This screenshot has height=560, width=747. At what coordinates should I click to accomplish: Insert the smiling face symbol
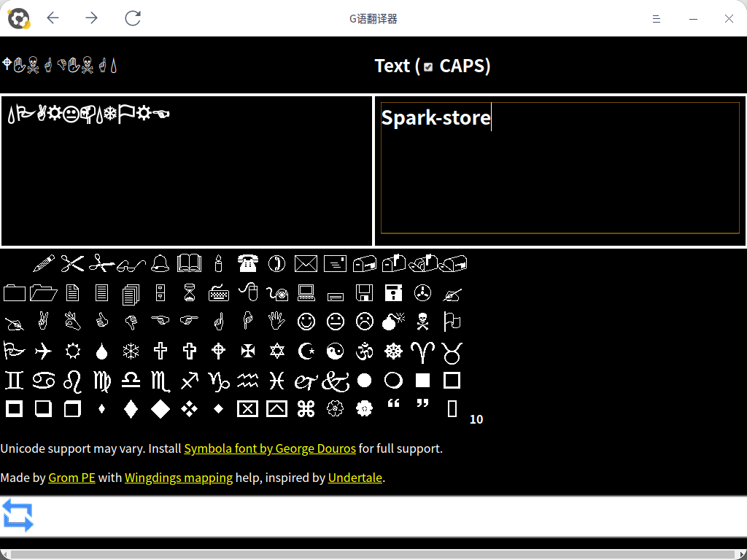coord(306,322)
